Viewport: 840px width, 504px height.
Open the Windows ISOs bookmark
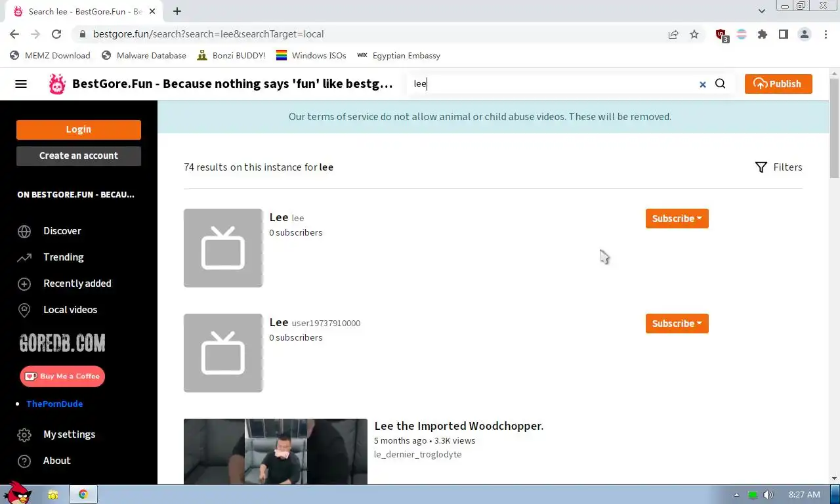(311, 56)
